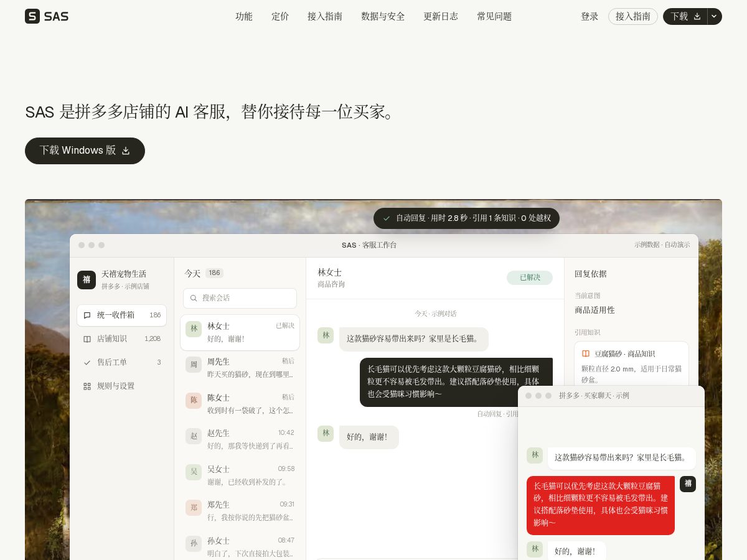
Task: Click the 搜索会话 search field
Action: pos(240,298)
